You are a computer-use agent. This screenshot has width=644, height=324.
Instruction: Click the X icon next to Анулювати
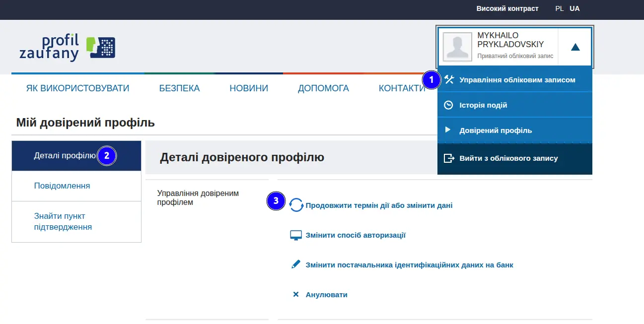[296, 294]
